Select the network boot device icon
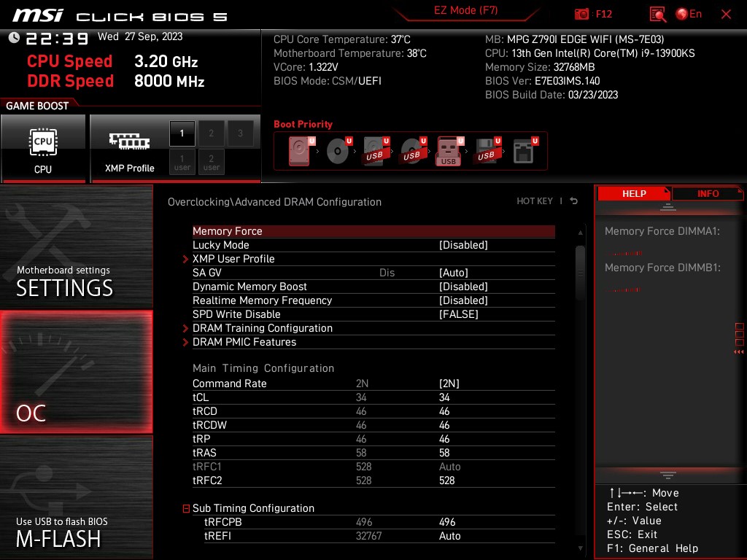The width and height of the screenshot is (747, 560). point(525,151)
